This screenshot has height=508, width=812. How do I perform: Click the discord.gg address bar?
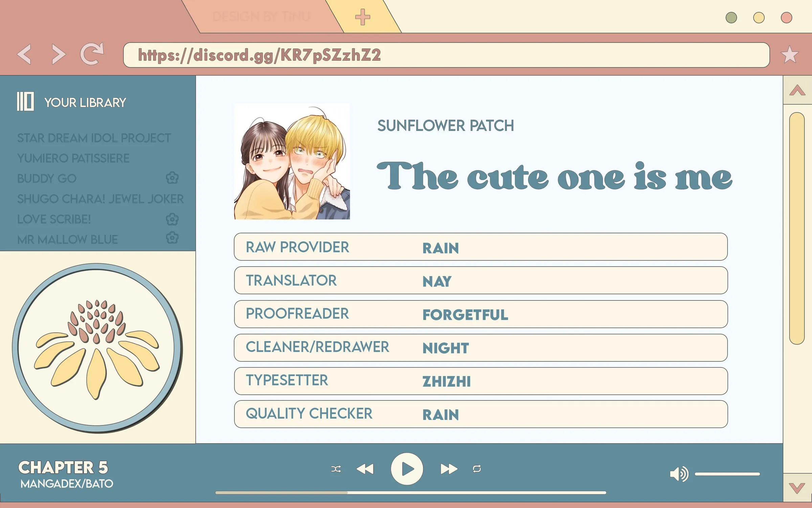446,55
